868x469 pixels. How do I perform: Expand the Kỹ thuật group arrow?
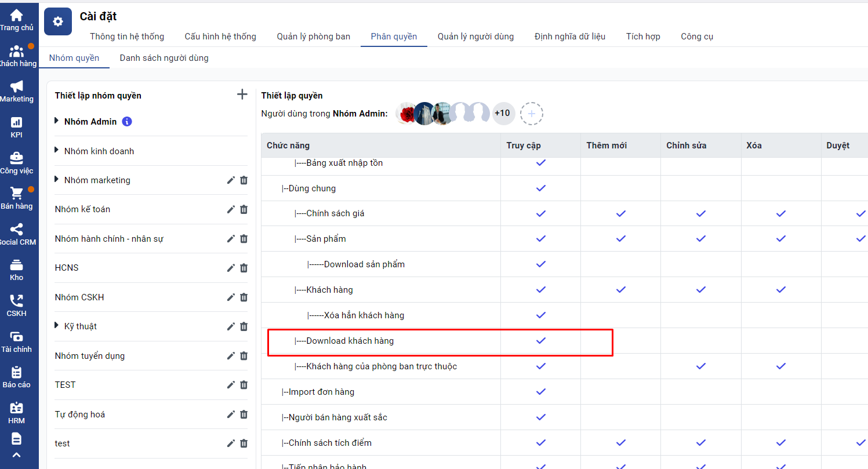(x=57, y=326)
